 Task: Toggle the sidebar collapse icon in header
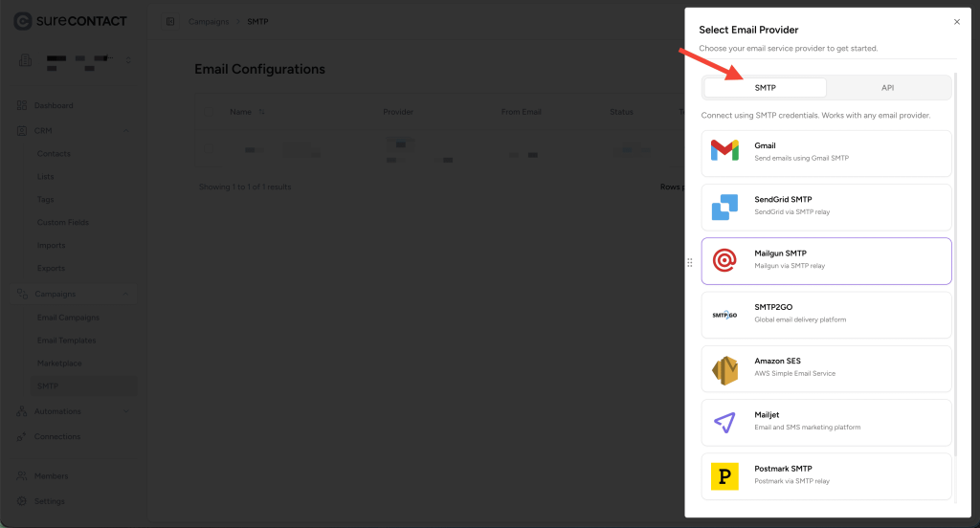pyautogui.click(x=170, y=21)
